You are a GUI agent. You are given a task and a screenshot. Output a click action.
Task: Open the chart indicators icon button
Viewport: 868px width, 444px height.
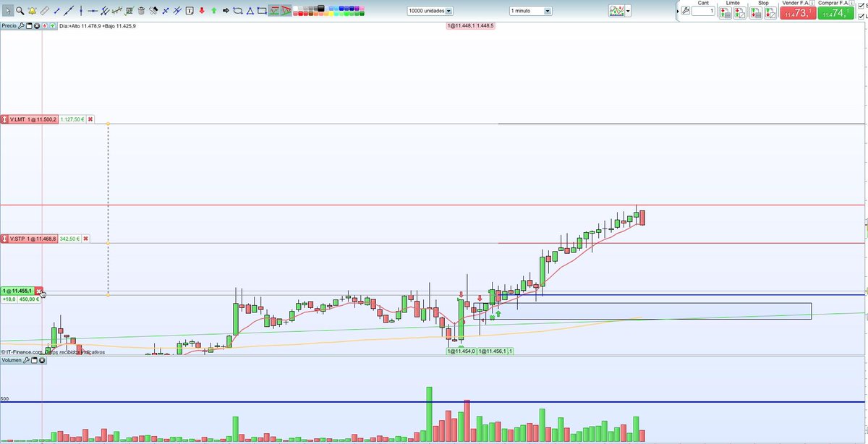[x=616, y=11]
